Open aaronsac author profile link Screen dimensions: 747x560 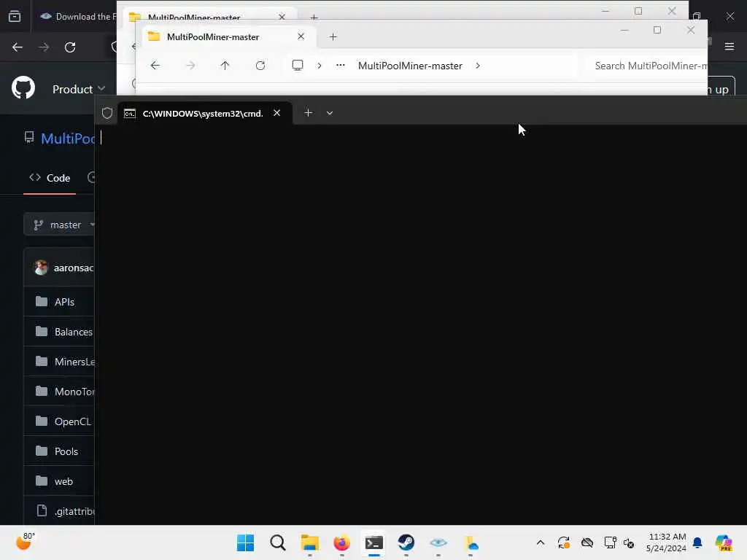(x=74, y=268)
